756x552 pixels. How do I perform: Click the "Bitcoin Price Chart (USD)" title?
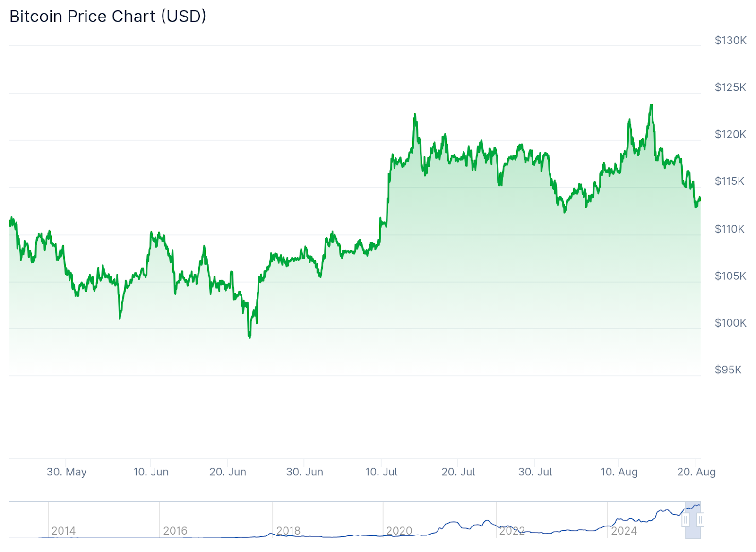[108, 17]
